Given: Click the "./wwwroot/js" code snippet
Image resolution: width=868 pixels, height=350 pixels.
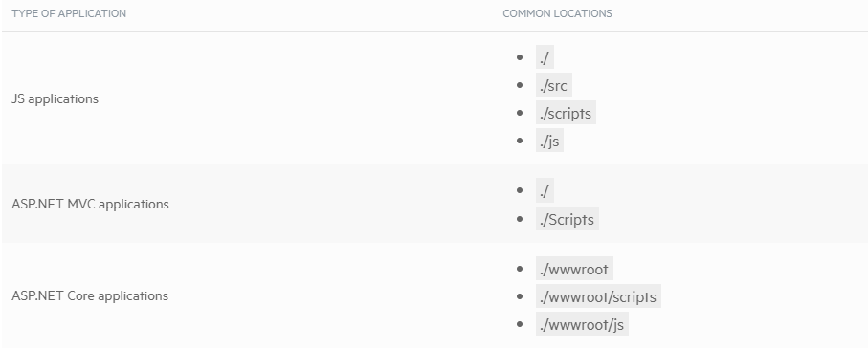Looking at the screenshot, I should point(582,324).
